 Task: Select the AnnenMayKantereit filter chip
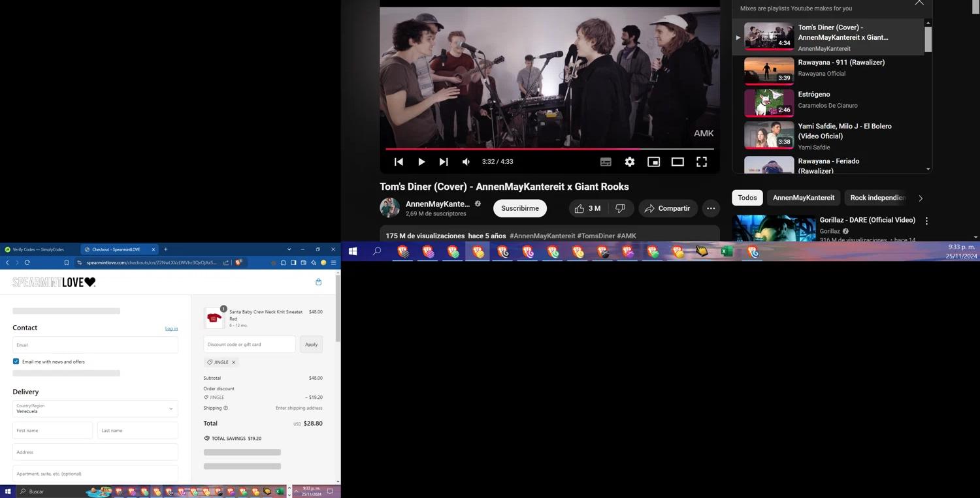pyautogui.click(x=804, y=198)
